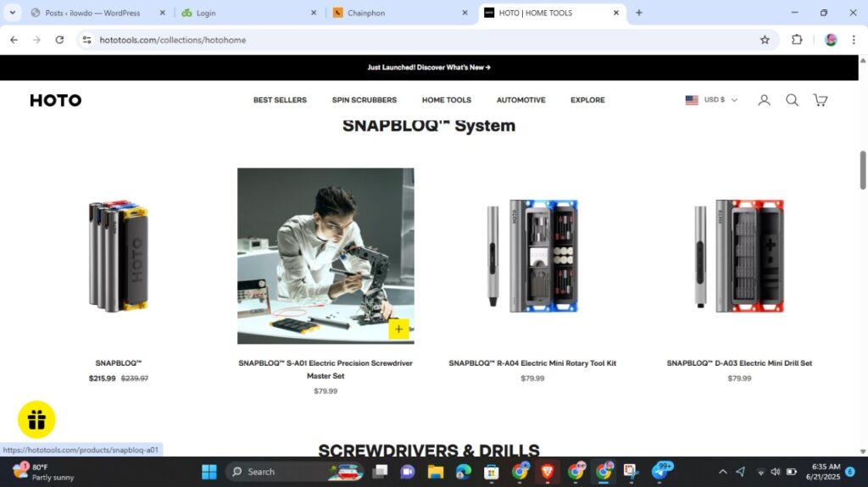Viewport: 868px width, 487px height.
Task: Open the D-A03 Electric Mini Drill Set link
Action: pyautogui.click(x=739, y=363)
